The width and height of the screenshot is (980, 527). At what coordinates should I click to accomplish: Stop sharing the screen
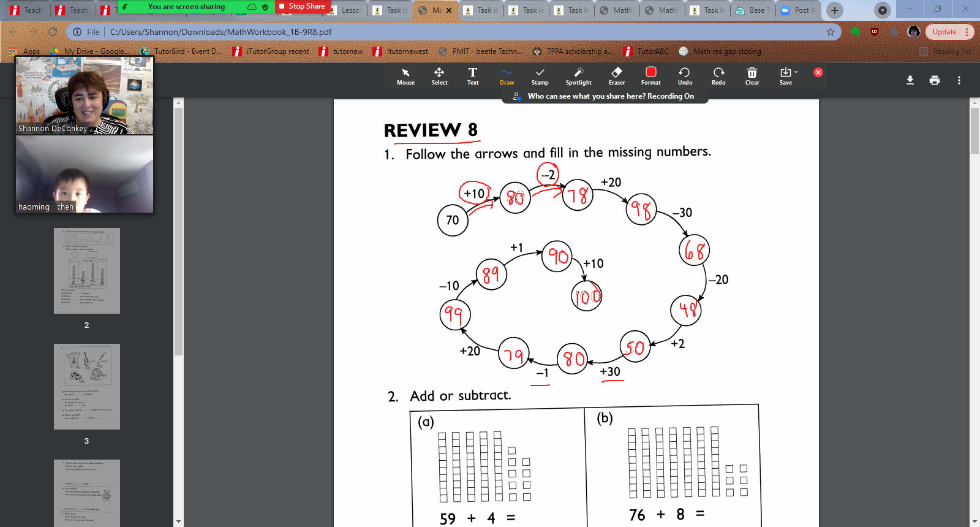point(302,6)
